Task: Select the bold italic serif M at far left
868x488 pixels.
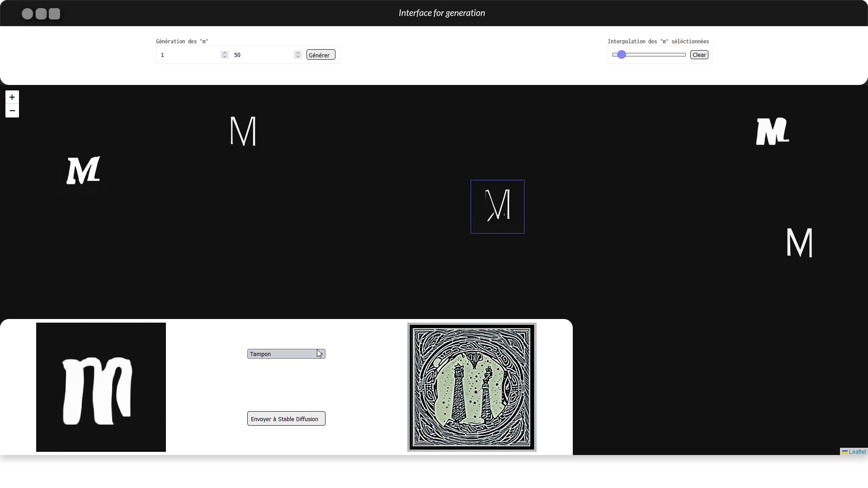Action: pos(83,170)
